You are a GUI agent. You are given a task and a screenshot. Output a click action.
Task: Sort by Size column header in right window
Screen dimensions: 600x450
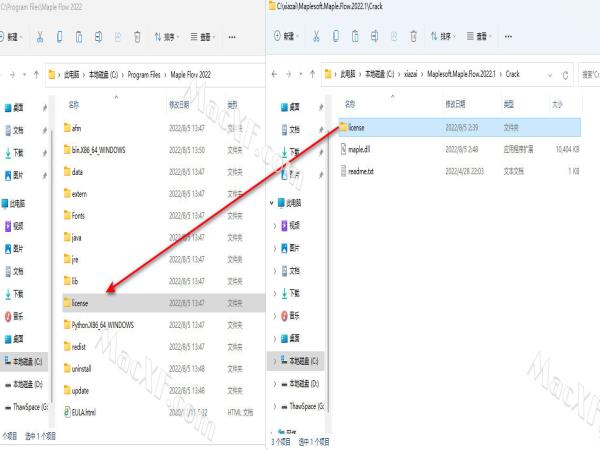[557, 104]
